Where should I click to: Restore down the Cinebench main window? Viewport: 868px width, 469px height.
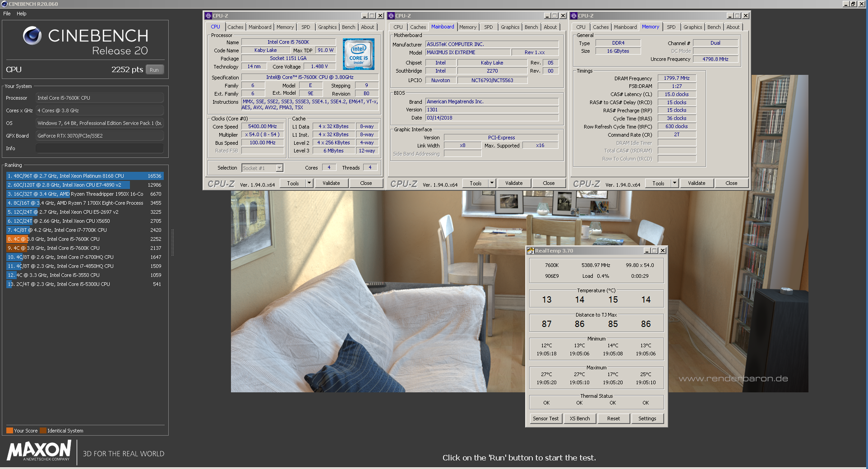(853, 4)
